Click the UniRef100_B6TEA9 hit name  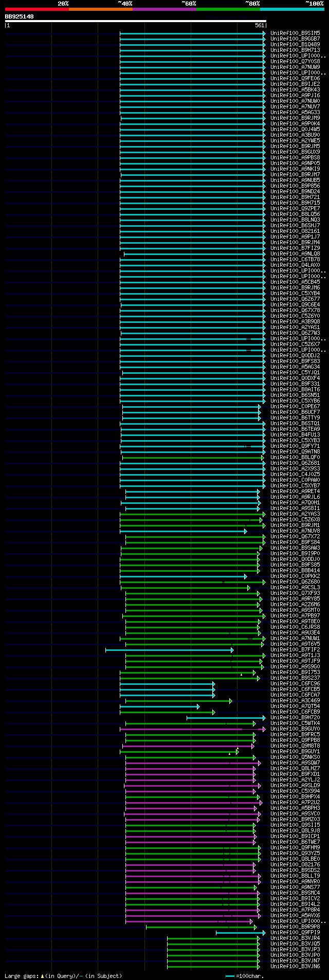pos(295,429)
